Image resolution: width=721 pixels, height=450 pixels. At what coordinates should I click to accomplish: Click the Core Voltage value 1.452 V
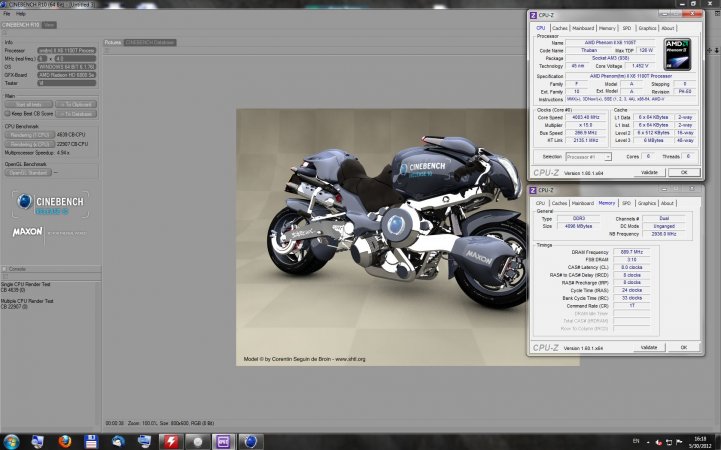(x=640, y=66)
